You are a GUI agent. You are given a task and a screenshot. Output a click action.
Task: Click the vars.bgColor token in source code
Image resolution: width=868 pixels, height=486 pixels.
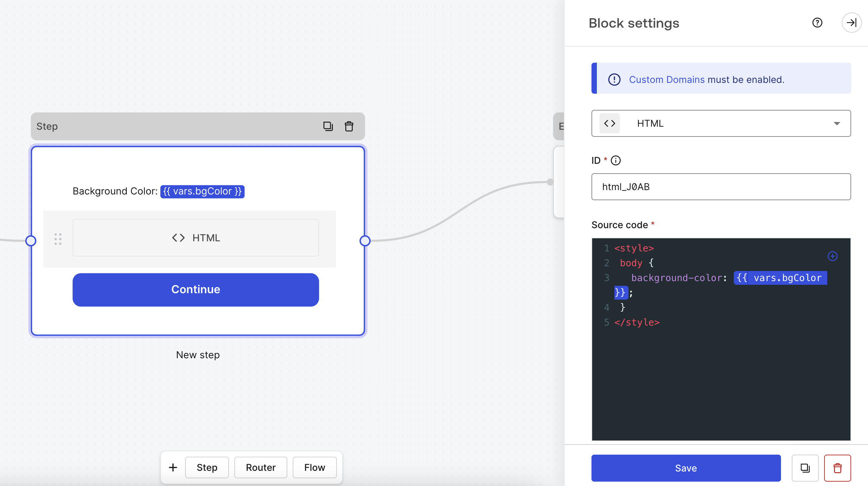pos(780,278)
